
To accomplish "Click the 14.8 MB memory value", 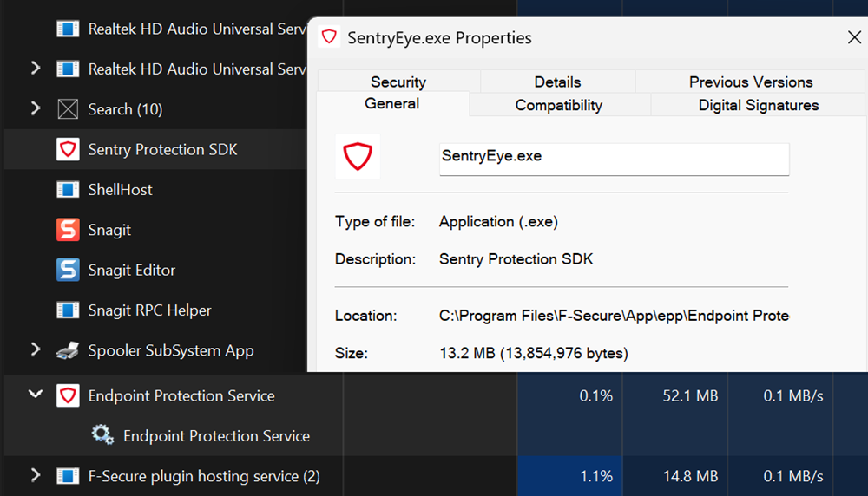I will pos(690,476).
